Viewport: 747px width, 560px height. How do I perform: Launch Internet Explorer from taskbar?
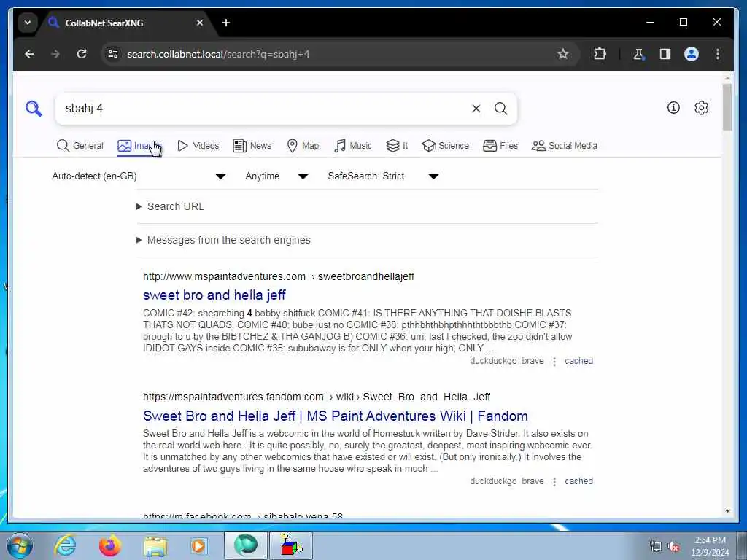[64, 545]
